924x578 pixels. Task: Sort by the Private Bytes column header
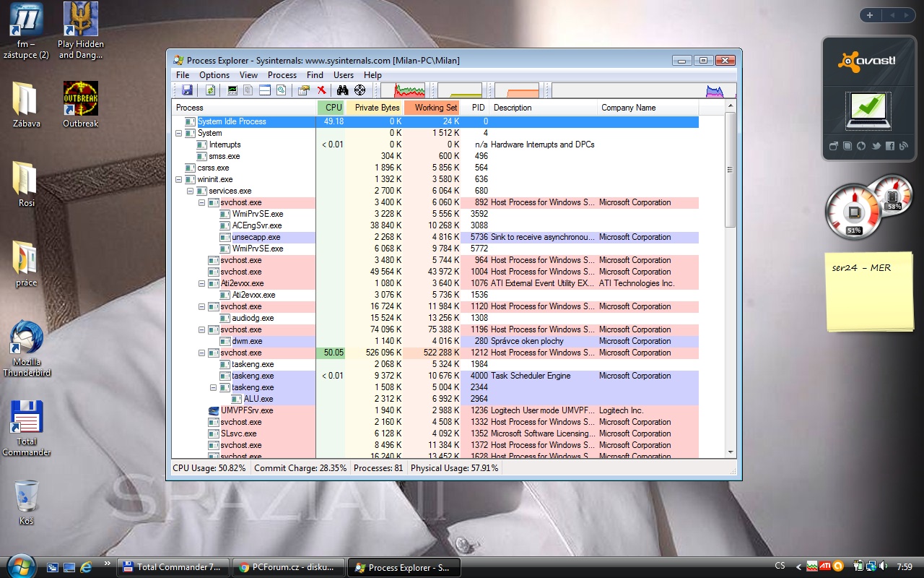pos(374,108)
